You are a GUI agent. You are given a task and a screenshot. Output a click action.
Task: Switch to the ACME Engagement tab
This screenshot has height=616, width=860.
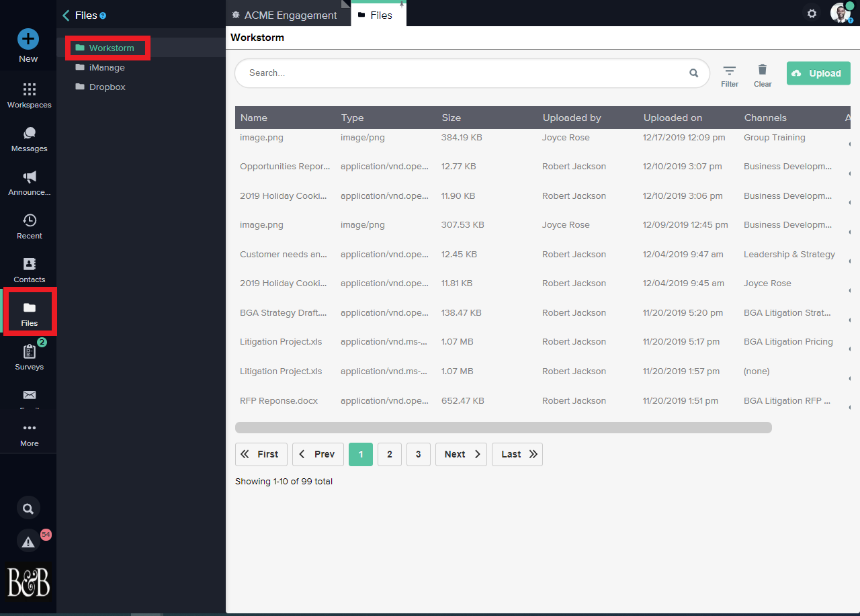point(284,15)
